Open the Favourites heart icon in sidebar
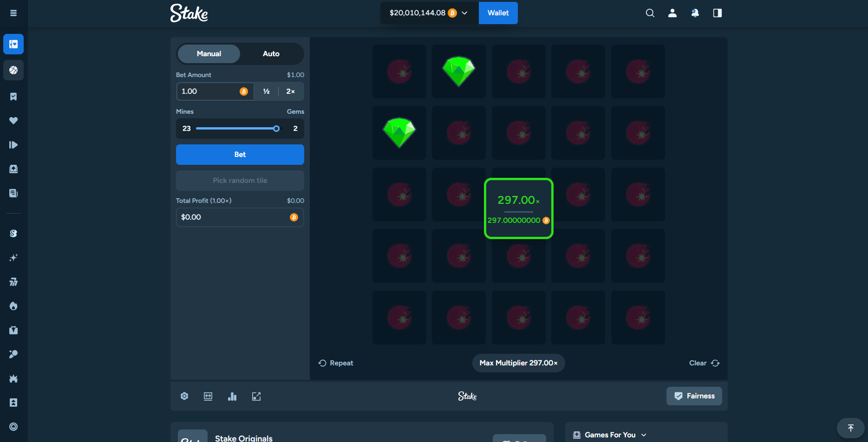Viewport: 868px width, 442px height. click(x=13, y=121)
